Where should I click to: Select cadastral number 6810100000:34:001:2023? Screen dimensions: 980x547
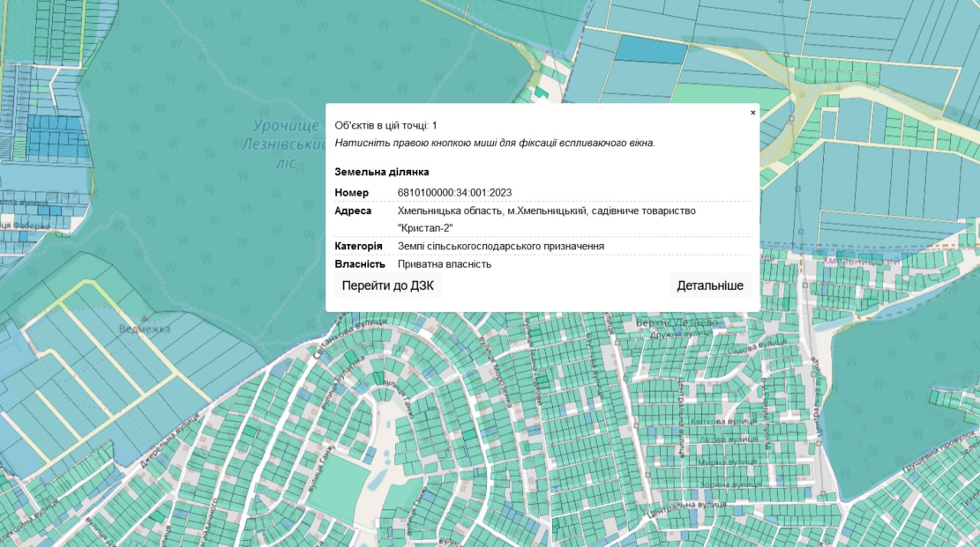[455, 193]
